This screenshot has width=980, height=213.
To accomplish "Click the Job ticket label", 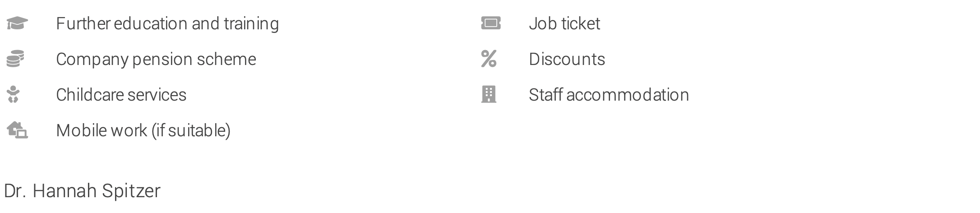I will 564,23.
